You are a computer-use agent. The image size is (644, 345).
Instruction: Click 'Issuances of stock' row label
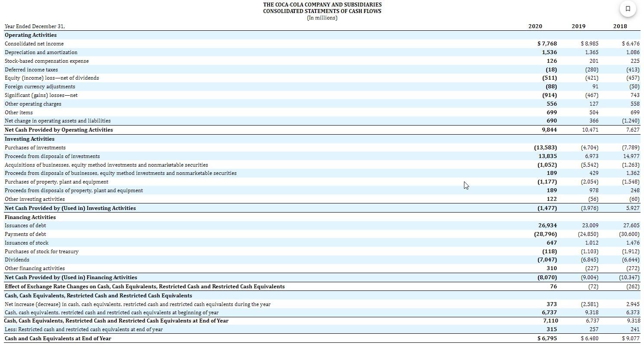pyautogui.click(x=27, y=243)
